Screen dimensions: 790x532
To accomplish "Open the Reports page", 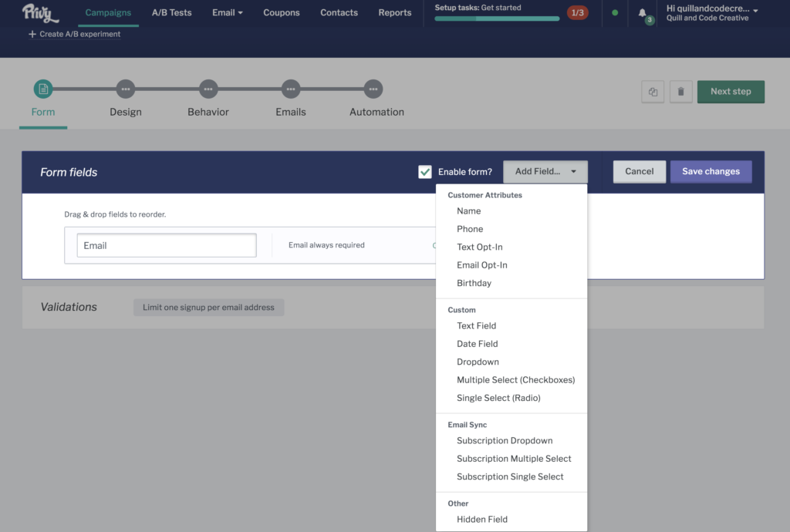I will click(x=395, y=12).
